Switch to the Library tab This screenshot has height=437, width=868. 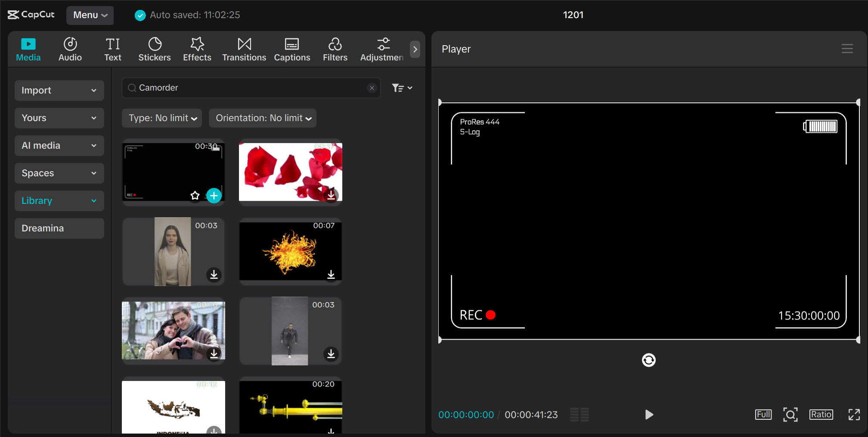(x=59, y=200)
